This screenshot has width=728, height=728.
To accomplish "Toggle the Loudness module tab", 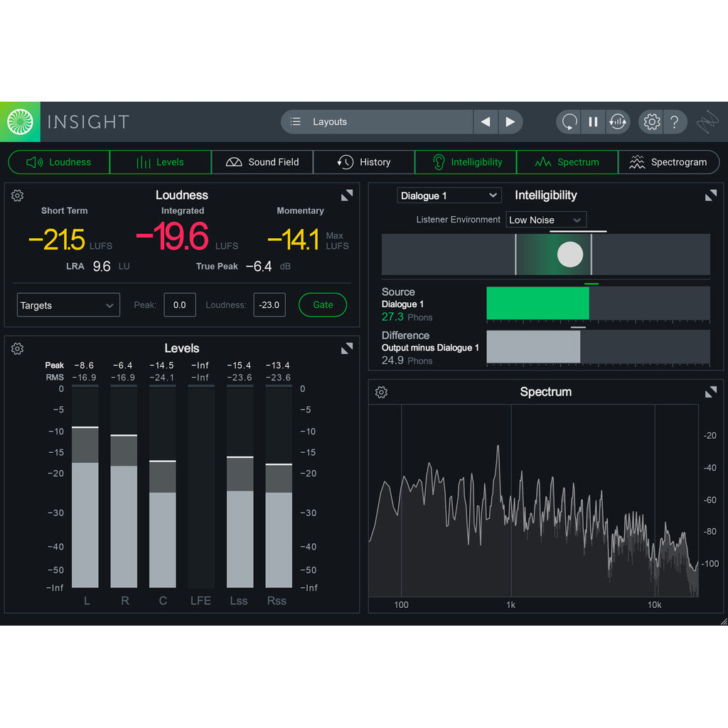I will click(59, 162).
